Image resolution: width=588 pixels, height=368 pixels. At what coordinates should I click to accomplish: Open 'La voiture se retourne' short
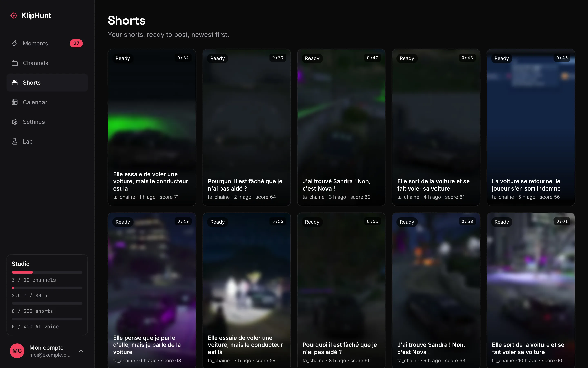pos(531,128)
